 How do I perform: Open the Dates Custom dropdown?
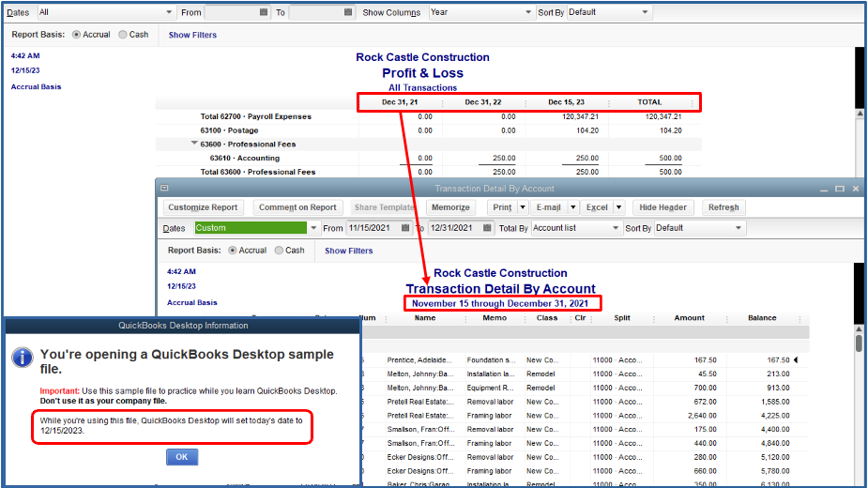click(x=313, y=228)
